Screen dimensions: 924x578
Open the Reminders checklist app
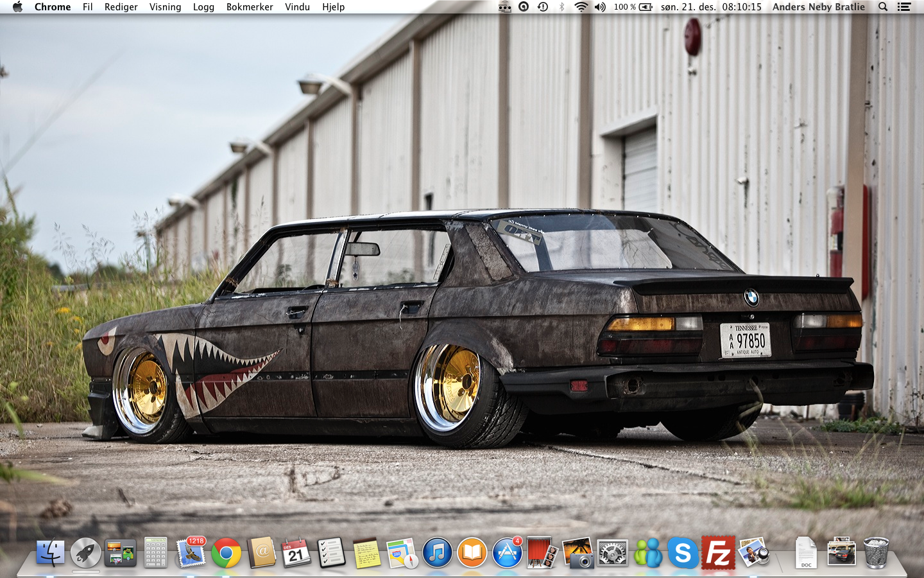coord(331,552)
